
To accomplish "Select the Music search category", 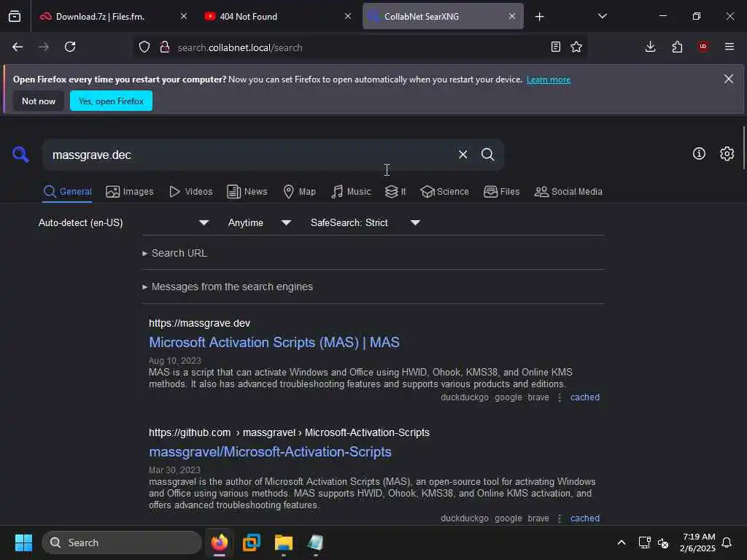I will pos(351,192).
